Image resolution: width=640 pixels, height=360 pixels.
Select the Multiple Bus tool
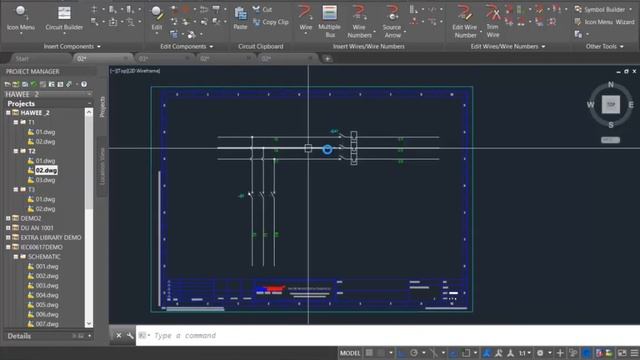[329, 21]
